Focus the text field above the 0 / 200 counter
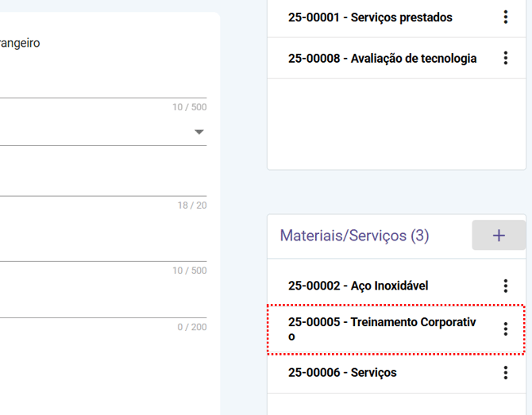The height and width of the screenshot is (415, 532). (95, 305)
